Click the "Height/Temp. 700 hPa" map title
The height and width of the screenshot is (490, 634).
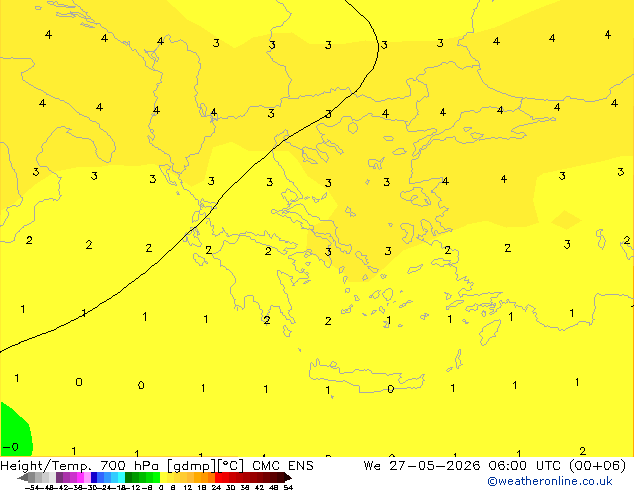pos(79,466)
